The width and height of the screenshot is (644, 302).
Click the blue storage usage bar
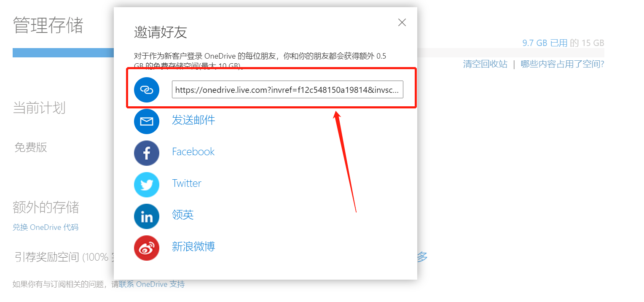click(x=63, y=53)
